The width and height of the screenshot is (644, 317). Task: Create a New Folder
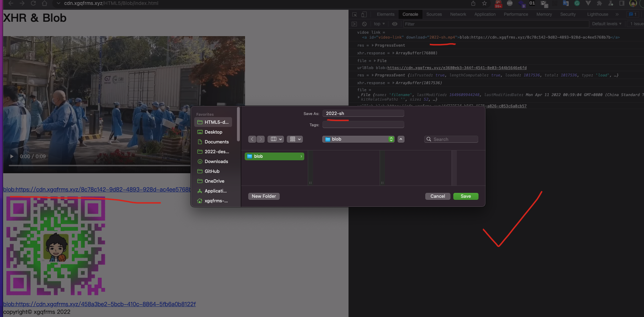pyautogui.click(x=264, y=196)
